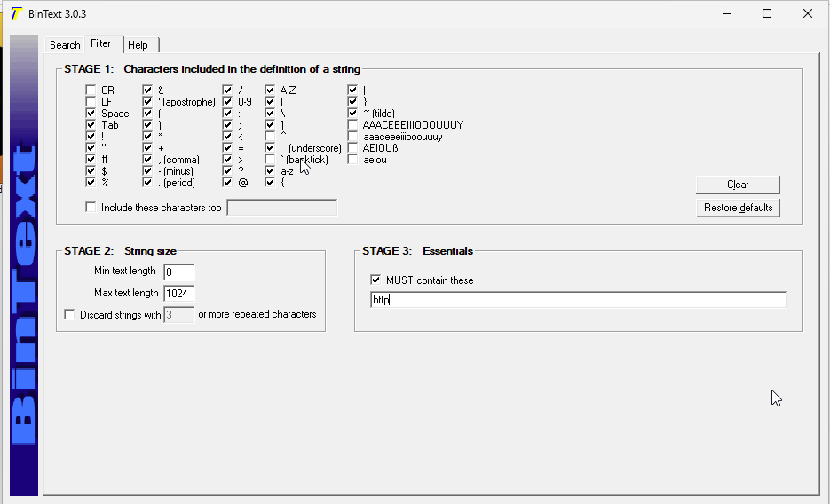Uncheck the minus checkbox

(147, 171)
